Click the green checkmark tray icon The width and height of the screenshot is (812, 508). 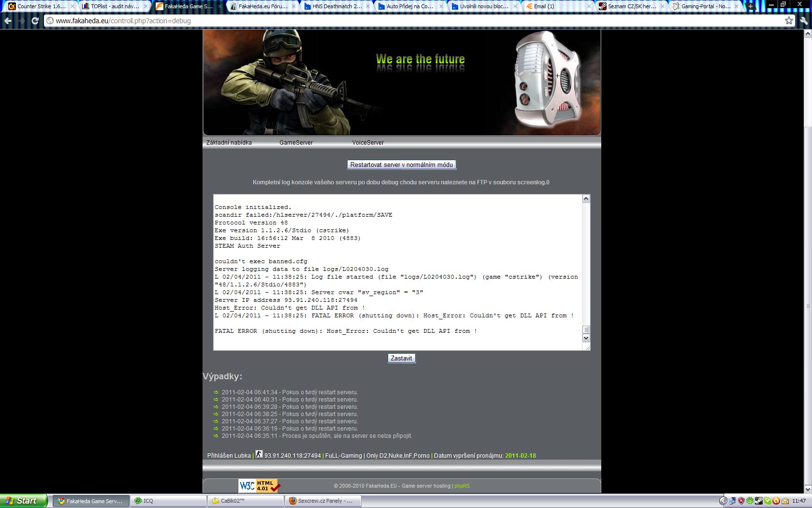pyautogui.click(x=768, y=501)
